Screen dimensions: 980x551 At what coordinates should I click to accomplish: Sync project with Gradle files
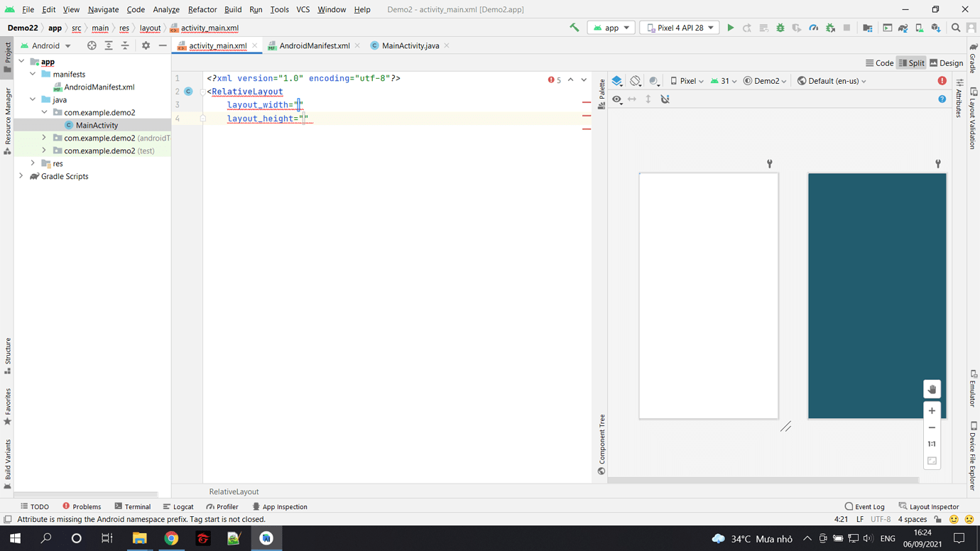(x=903, y=26)
